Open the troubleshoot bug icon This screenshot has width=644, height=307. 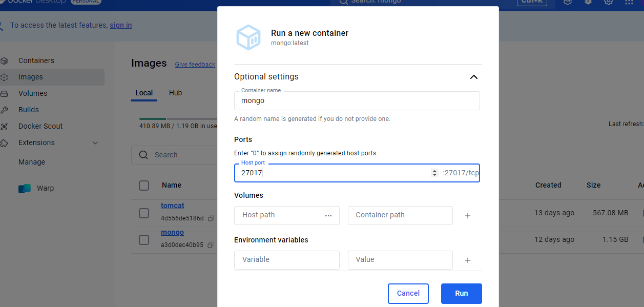(x=588, y=2)
